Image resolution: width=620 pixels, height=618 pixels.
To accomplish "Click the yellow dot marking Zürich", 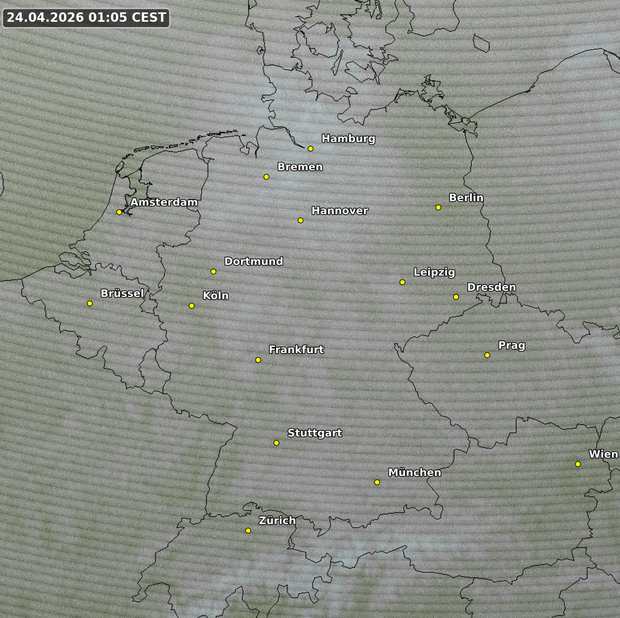I will (x=248, y=531).
